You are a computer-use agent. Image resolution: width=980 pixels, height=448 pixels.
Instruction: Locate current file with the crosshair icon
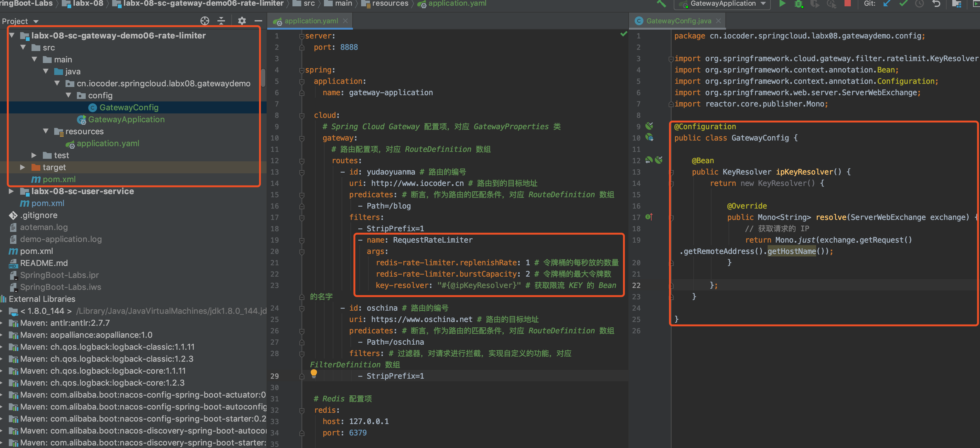click(x=205, y=21)
